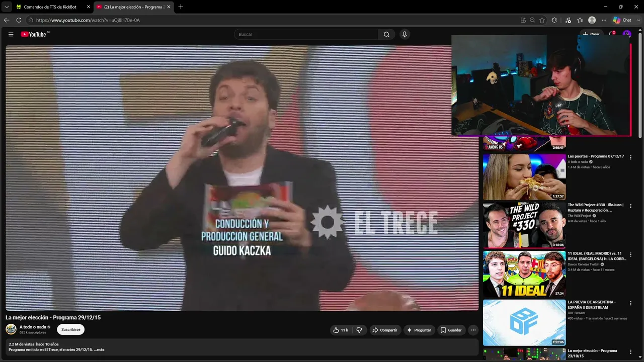View site information lock icon
Image resolution: width=644 pixels, height=362 pixels.
(31, 20)
